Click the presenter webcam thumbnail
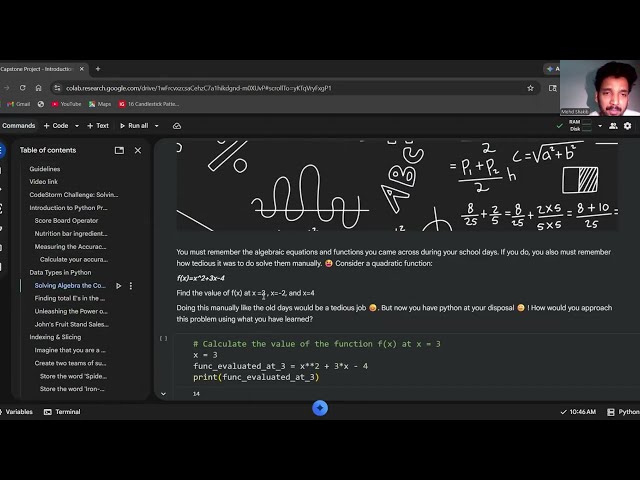The height and width of the screenshot is (480, 640). tap(600, 88)
